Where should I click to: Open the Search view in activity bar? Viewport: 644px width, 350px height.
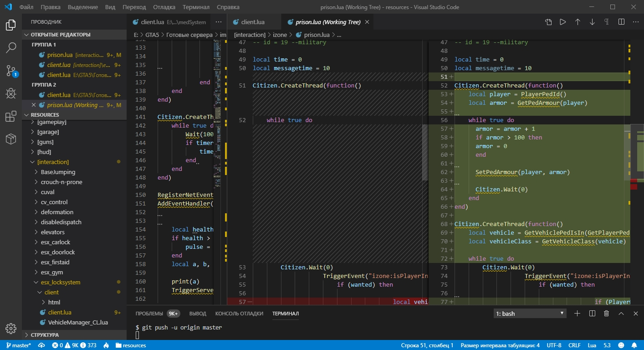[x=11, y=47]
